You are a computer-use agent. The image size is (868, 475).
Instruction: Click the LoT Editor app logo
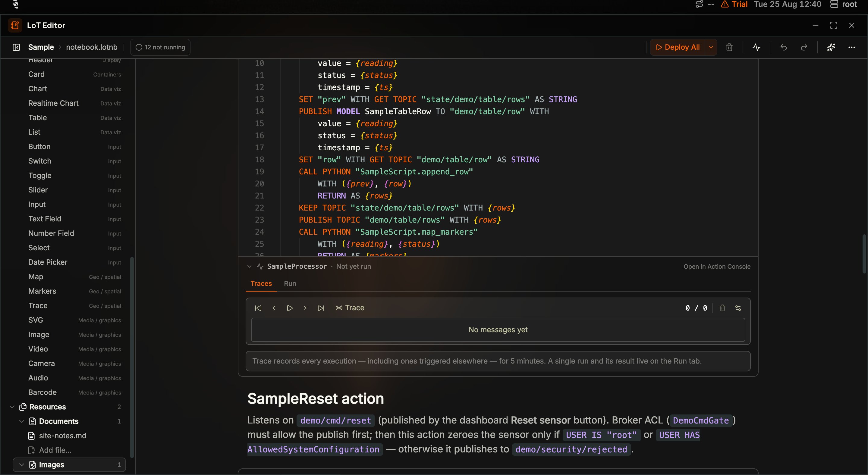[x=15, y=25]
